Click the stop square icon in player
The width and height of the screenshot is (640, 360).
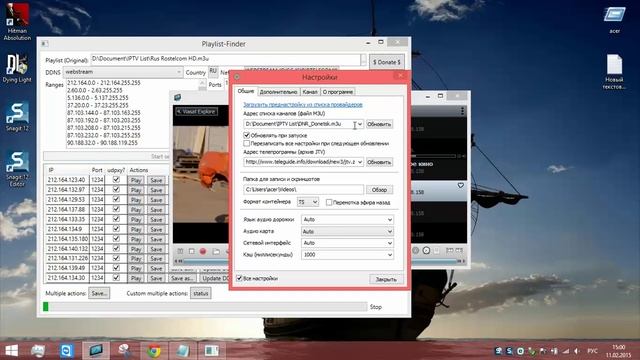(191, 251)
